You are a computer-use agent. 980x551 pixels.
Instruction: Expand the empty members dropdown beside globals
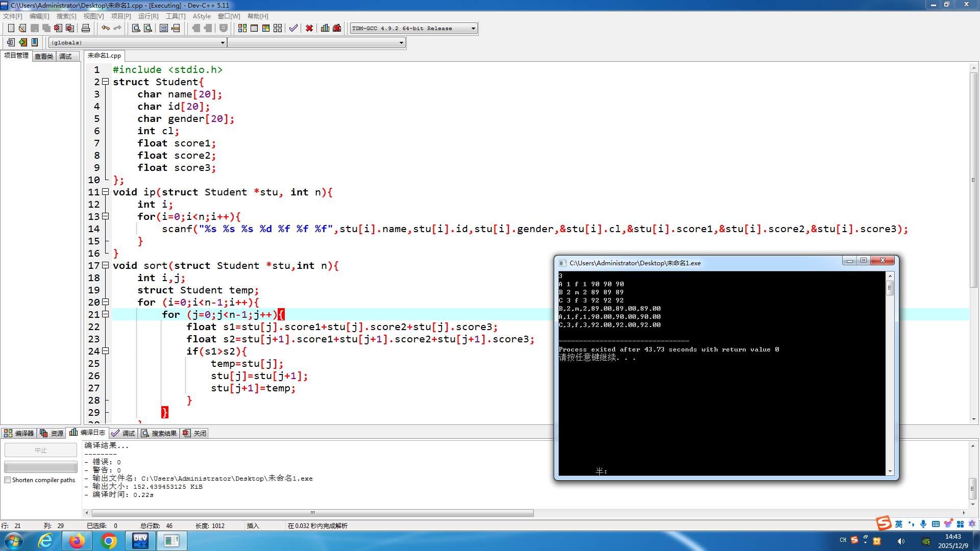point(401,43)
